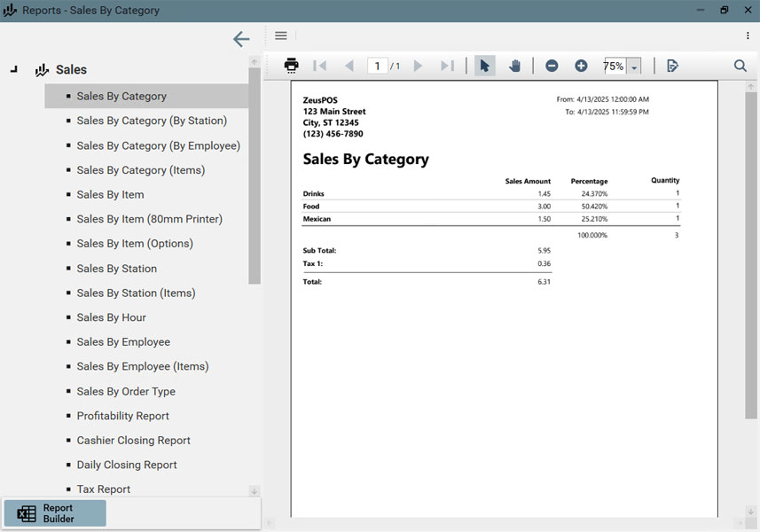Viewport: 760px width, 532px height.
Task: Click the Sub Total value 5.95
Action: pos(544,251)
